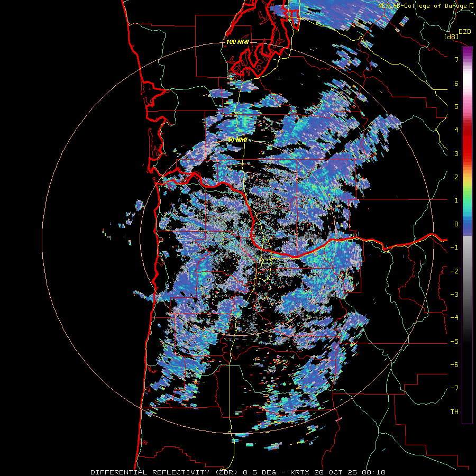Select the NEXLAB-College of DuPage credit text
This screenshot has height=476, width=476.
coord(426,6)
